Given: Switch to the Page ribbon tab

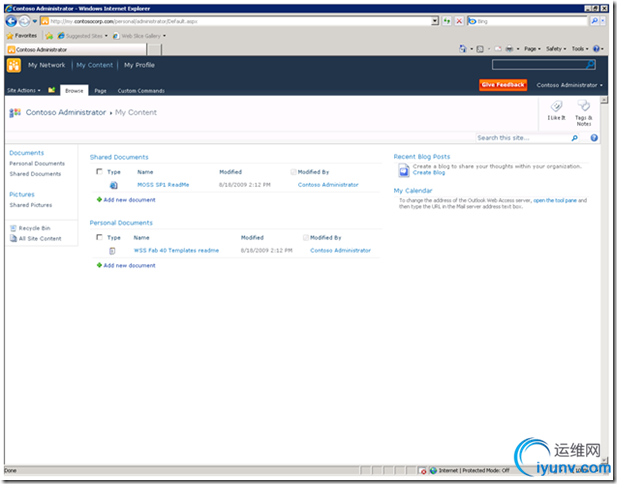Looking at the screenshot, I should pyautogui.click(x=100, y=91).
